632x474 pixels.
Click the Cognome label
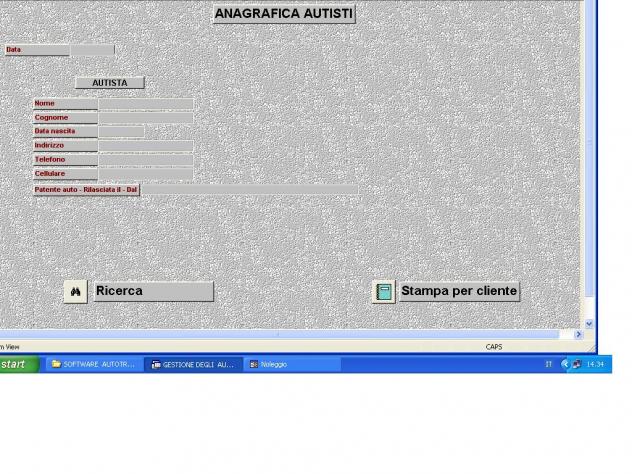[65, 118]
